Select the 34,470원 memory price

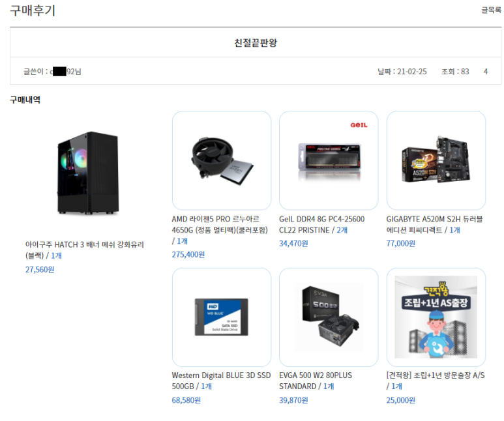click(x=293, y=244)
